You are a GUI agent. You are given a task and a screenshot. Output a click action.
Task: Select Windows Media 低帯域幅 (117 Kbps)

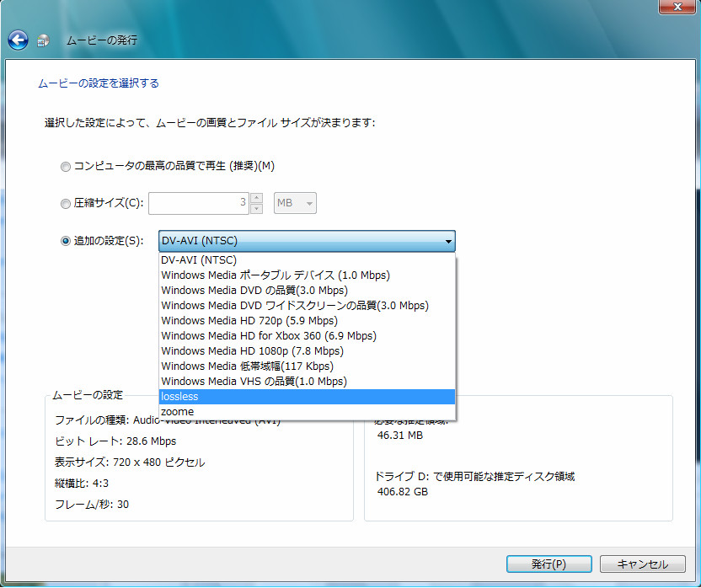(x=247, y=366)
